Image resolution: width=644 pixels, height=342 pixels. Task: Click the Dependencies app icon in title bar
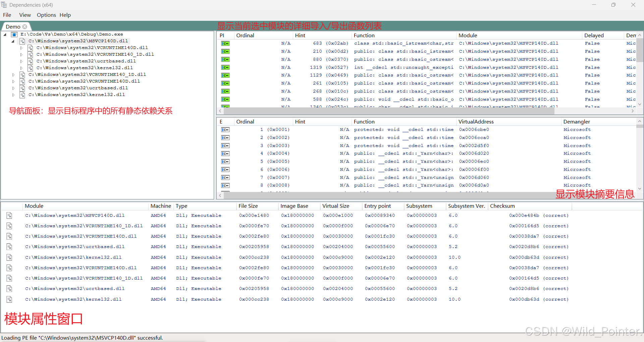4,5
